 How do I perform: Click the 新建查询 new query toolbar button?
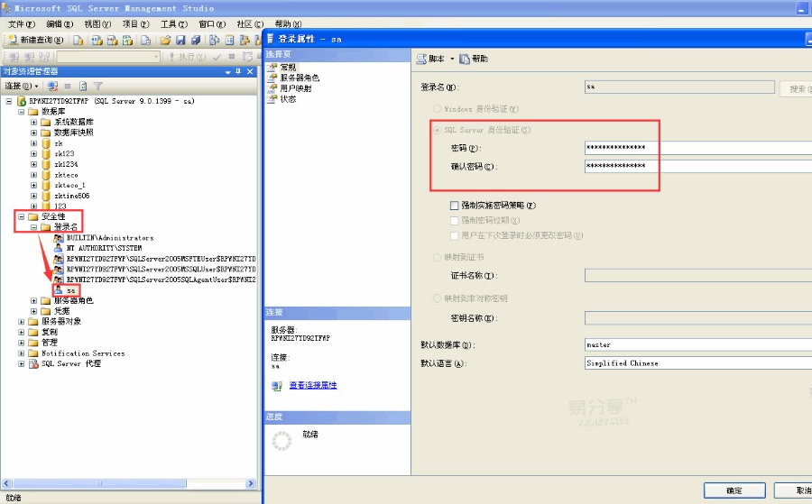(x=35, y=40)
